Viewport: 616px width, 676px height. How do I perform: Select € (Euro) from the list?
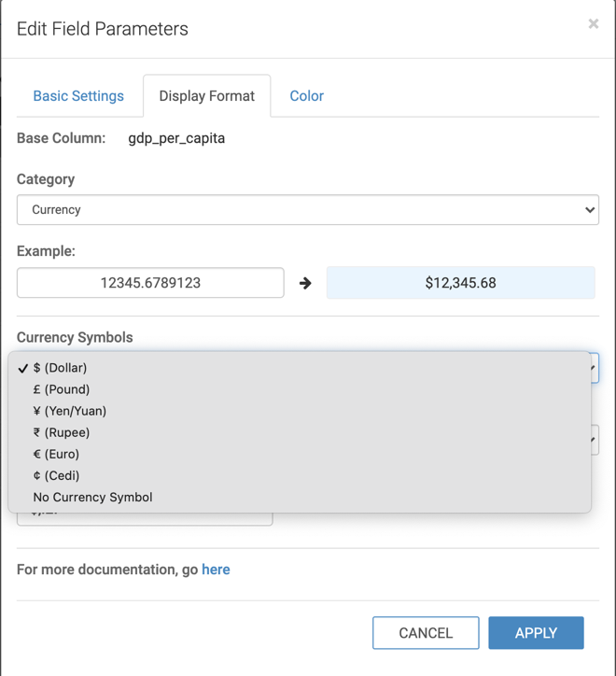[56, 454]
